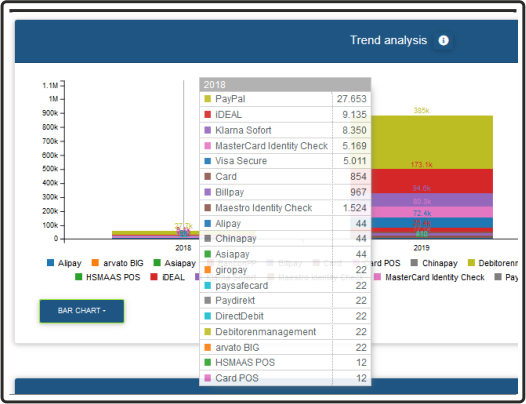Toggle Alipay series in chart legend

(64, 263)
